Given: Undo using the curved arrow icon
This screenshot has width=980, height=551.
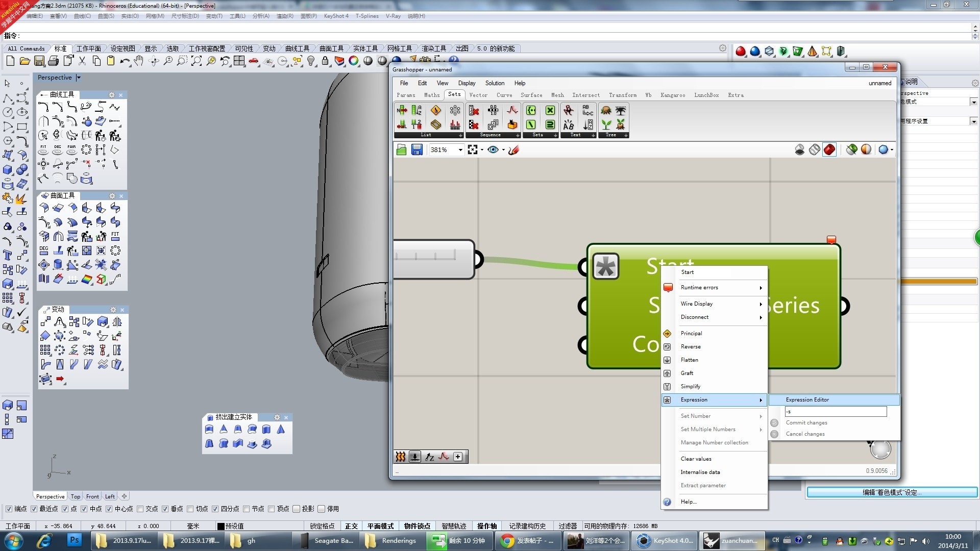Looking at the screenshot, I should point(125,61).
